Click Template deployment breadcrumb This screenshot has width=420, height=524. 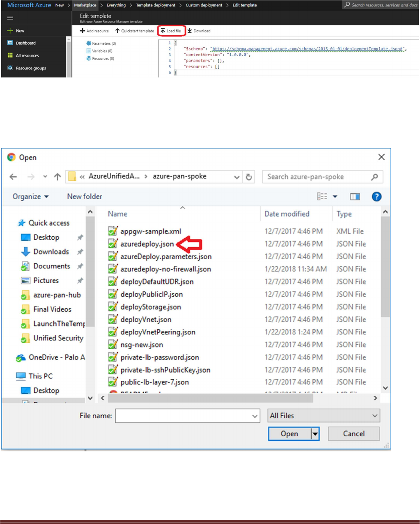click(156, 5)
